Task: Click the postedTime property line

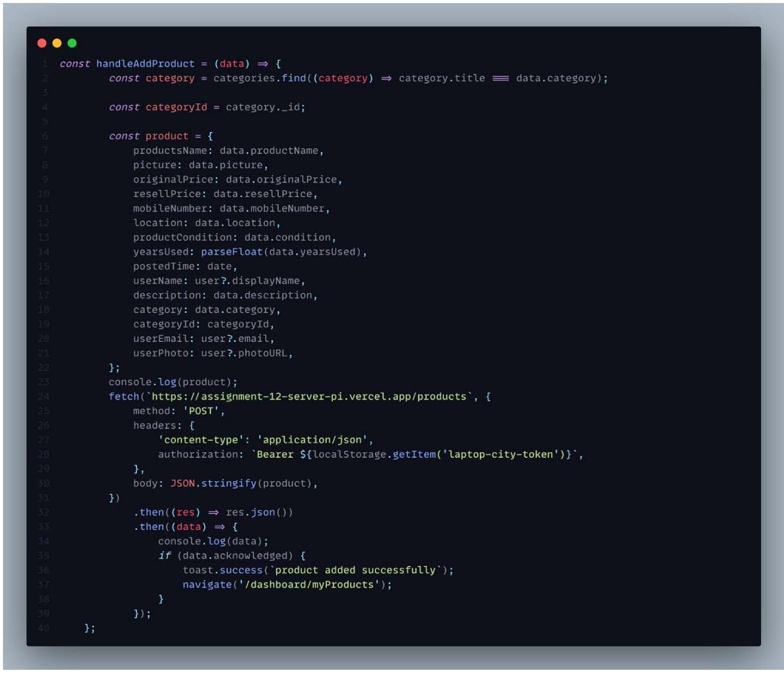Action: [x=185, y=266]
